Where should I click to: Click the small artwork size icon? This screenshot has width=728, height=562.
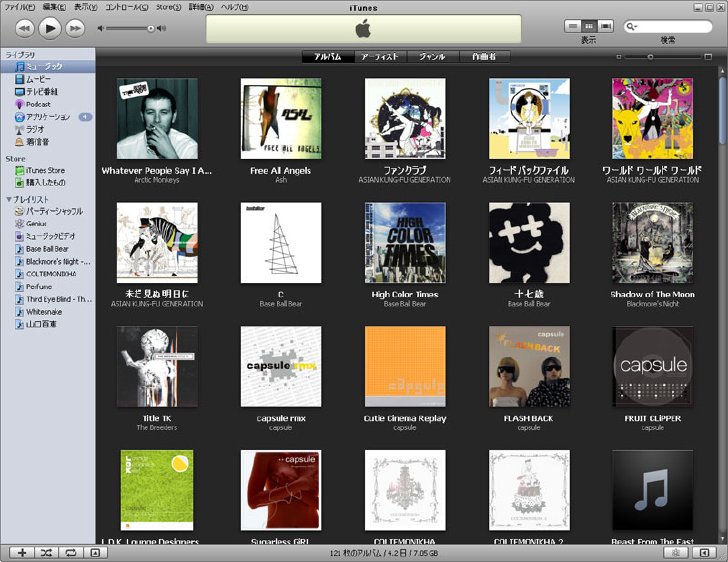pos(618,57)
